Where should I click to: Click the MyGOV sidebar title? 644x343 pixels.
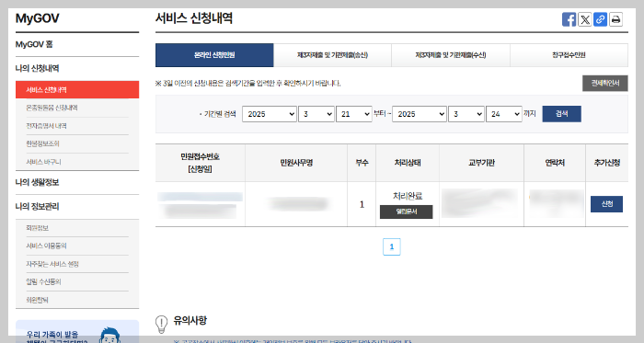tap(38, 18)
